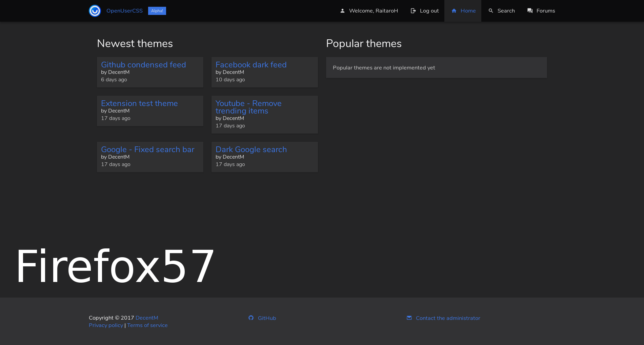Click the OpenUserCSS logo icon
644x345 pixels.
click(x=95, y=11)
